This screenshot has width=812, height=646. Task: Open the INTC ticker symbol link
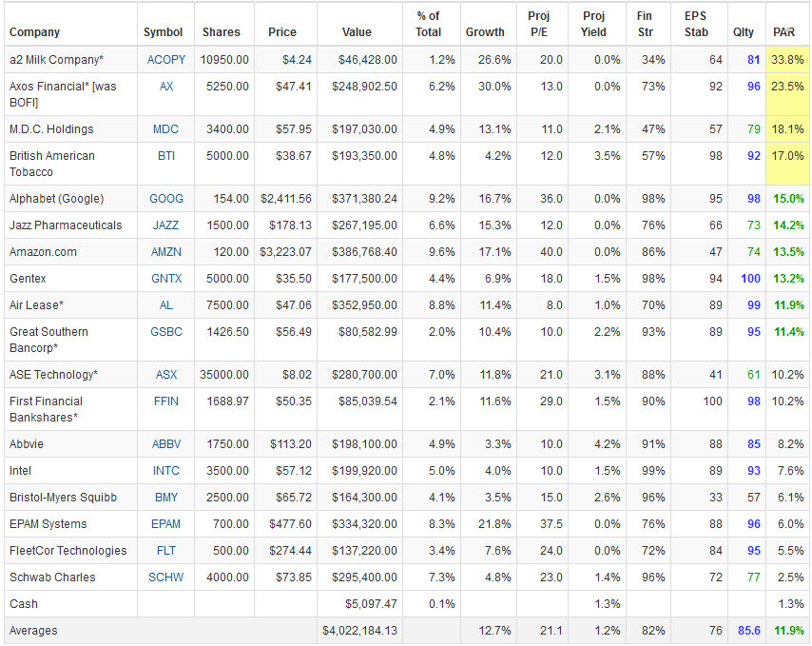pyautogui.click(x=165, y=470)
